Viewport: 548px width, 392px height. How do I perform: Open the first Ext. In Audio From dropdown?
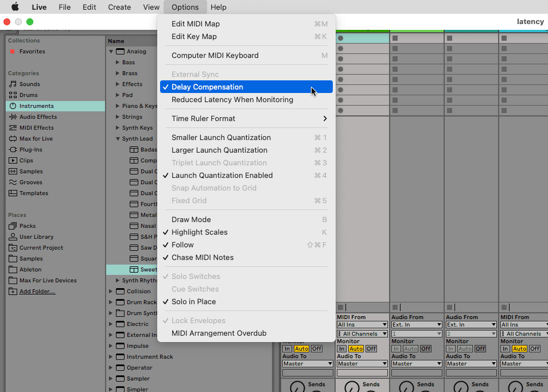click(417, 324)
